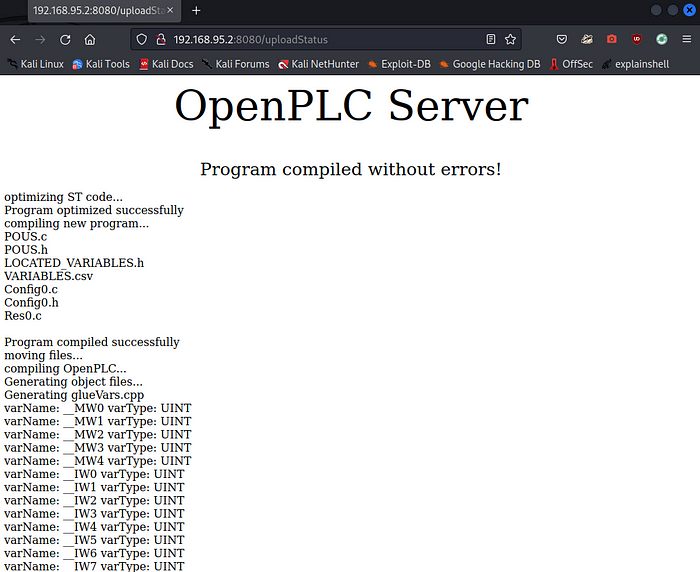This screenshot has height=572, width=700.
Task: Click the __IW4 varType line
Action: 94,527
